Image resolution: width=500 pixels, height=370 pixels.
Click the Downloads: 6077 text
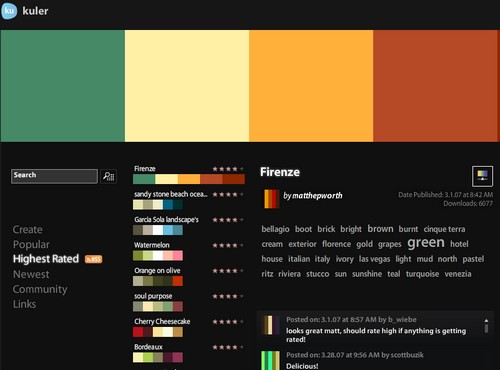coord(468,203)
